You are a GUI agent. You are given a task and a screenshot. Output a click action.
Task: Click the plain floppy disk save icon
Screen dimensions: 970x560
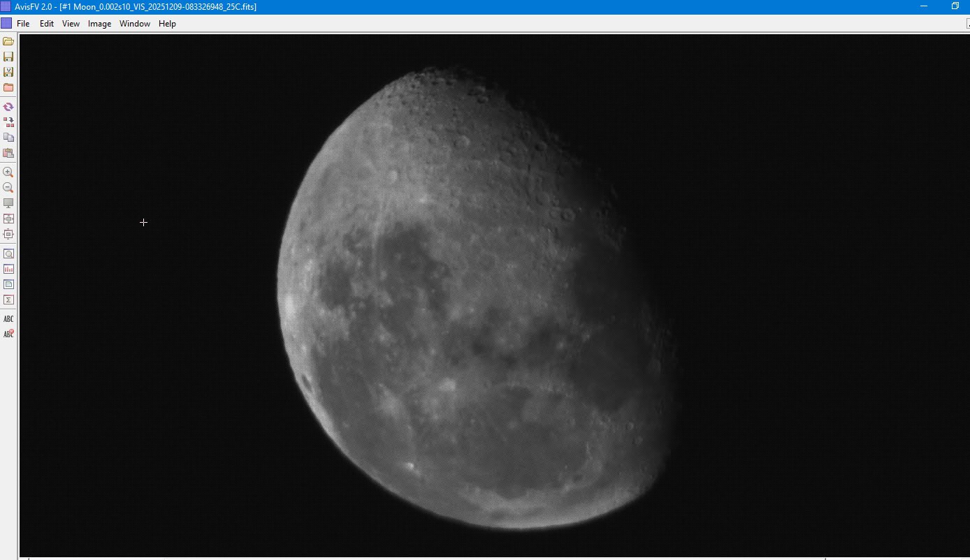pyautogui.click(x=8, y=57)
